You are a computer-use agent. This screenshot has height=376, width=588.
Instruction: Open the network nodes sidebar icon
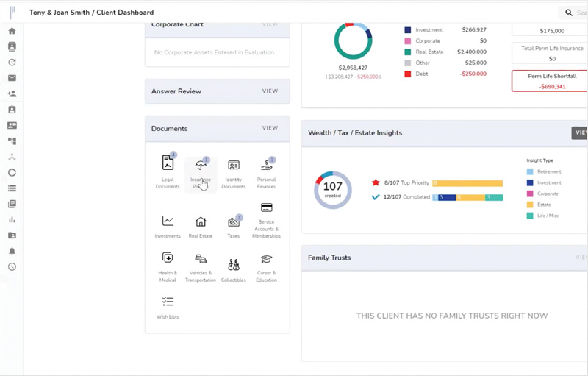[x=12, y=157]
